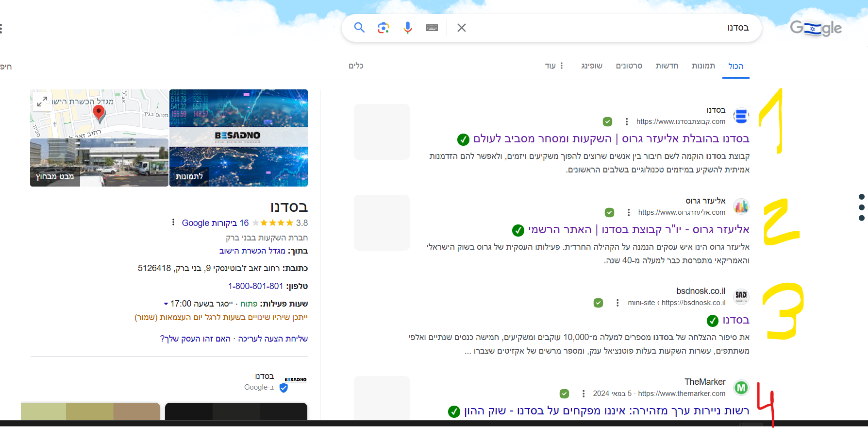This screenshot has width=868, height=428.
Task: Click the TheMarker favicon
Action: pos(741,388)
